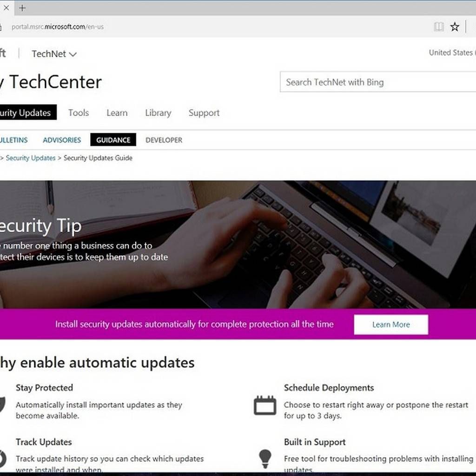Select the Tools navigation tab
The height and width of the screenshot is (476, 476).
78,112
